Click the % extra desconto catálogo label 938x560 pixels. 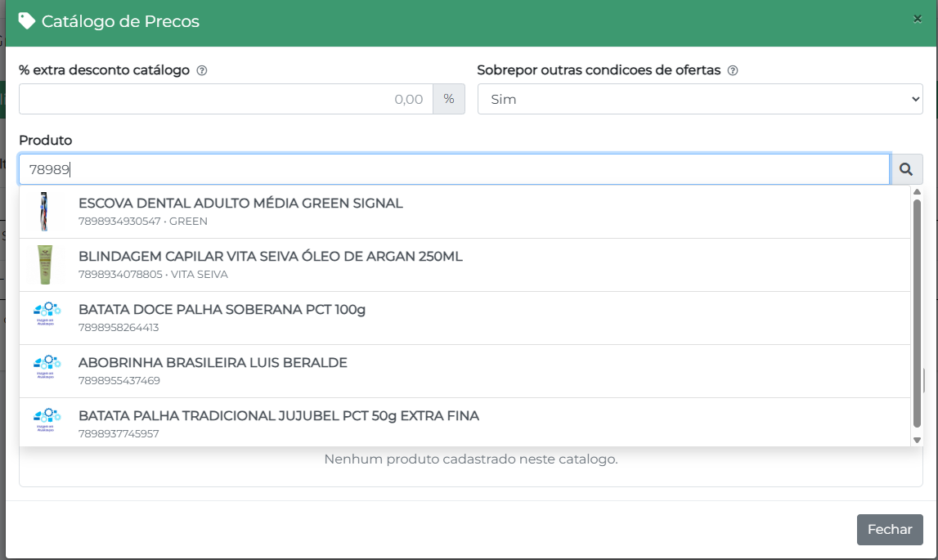click(104, 70)
